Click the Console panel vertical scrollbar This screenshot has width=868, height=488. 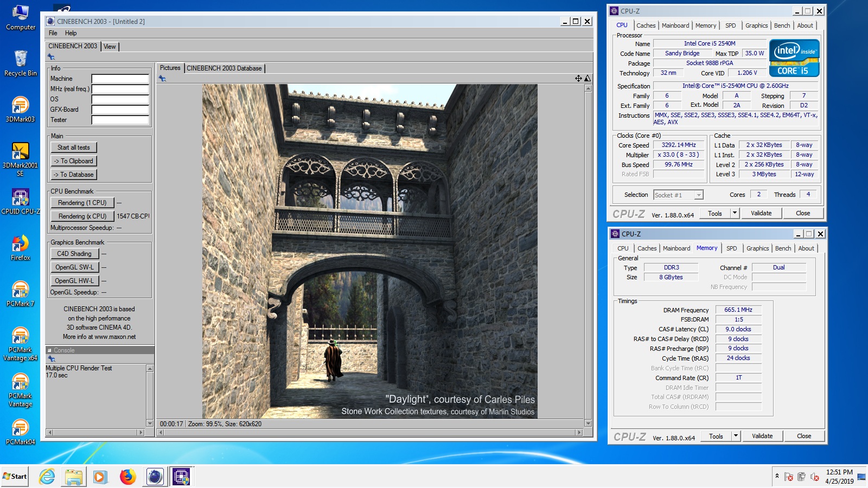(150, 396)
